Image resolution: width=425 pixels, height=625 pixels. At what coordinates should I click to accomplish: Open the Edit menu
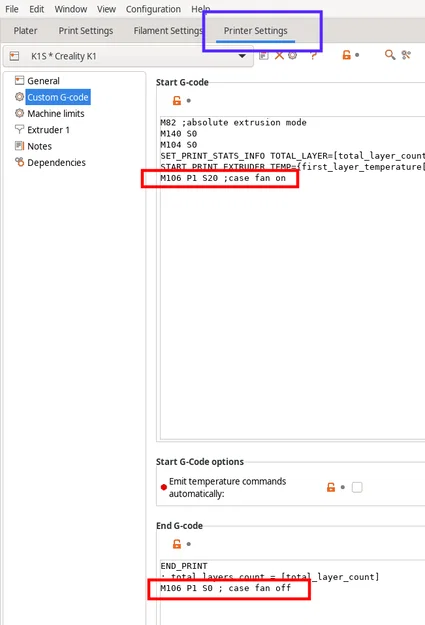coord(36,9)
